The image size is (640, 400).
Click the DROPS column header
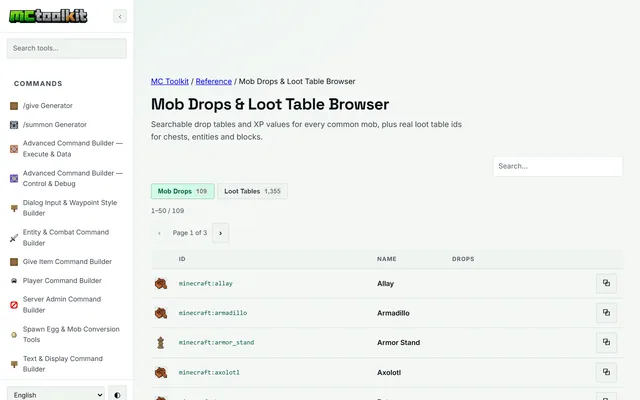point(463,259)
